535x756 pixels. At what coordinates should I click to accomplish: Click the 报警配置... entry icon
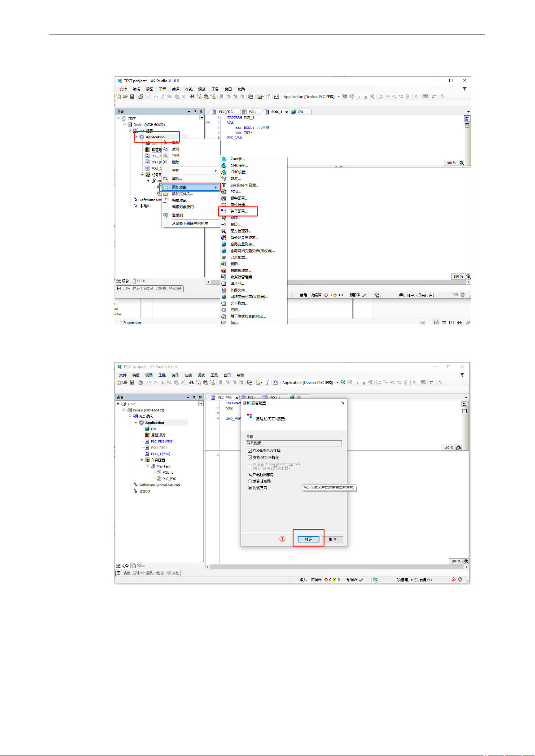click(x=224, y=198)
